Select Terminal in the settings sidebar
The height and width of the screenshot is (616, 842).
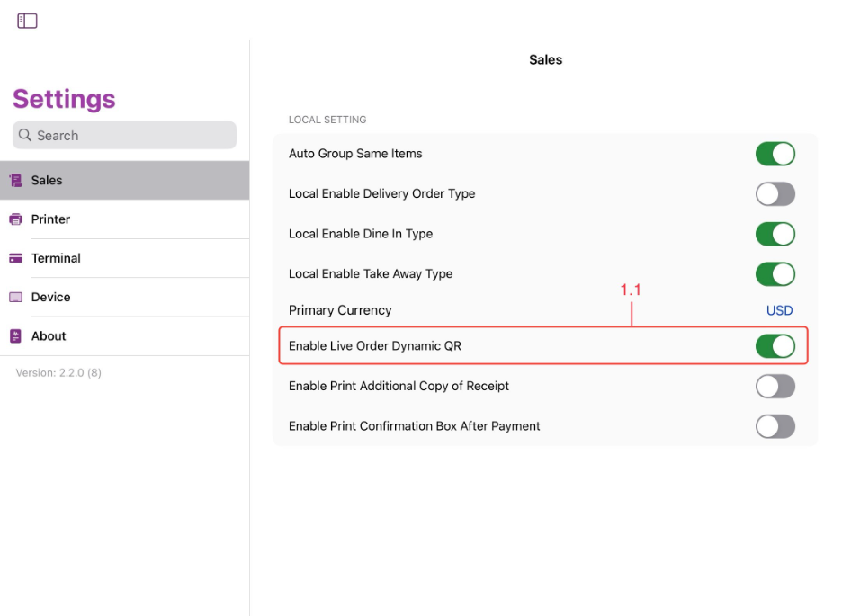(56, 258)
